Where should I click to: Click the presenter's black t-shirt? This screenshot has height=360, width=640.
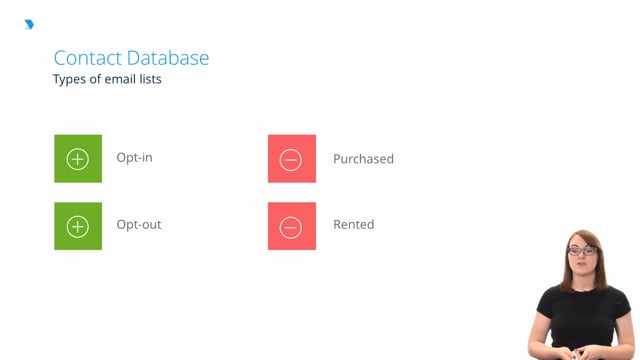click(x=584, y=316)
